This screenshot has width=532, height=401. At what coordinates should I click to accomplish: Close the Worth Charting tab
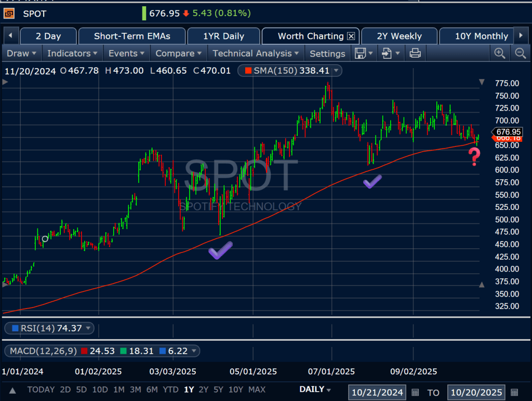coord(351,36)
